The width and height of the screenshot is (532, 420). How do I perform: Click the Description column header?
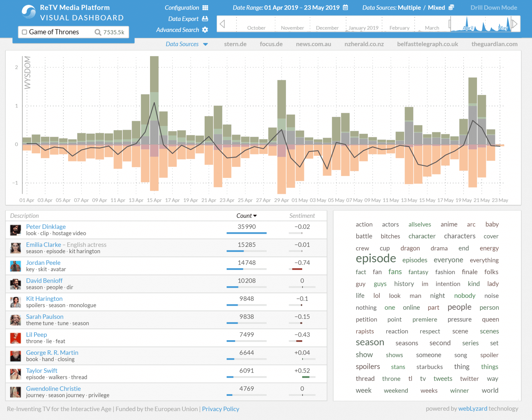[x=24, y=216]
